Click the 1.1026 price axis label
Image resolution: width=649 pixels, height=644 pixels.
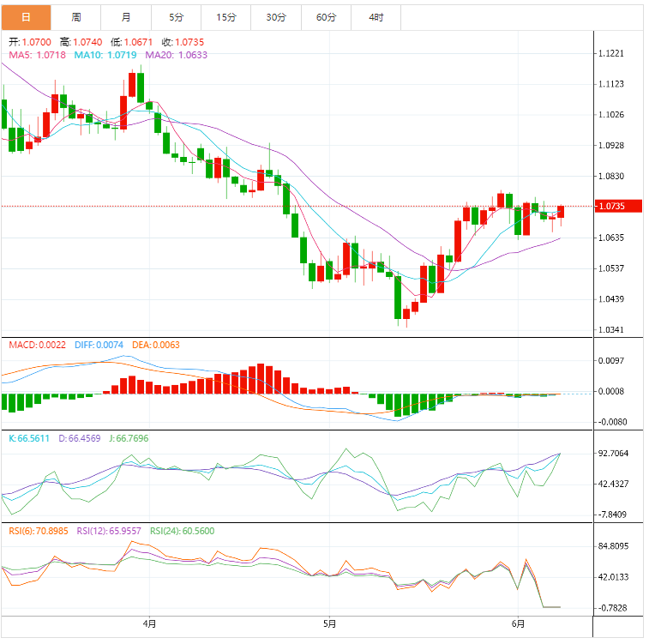(x=611, y=115)
